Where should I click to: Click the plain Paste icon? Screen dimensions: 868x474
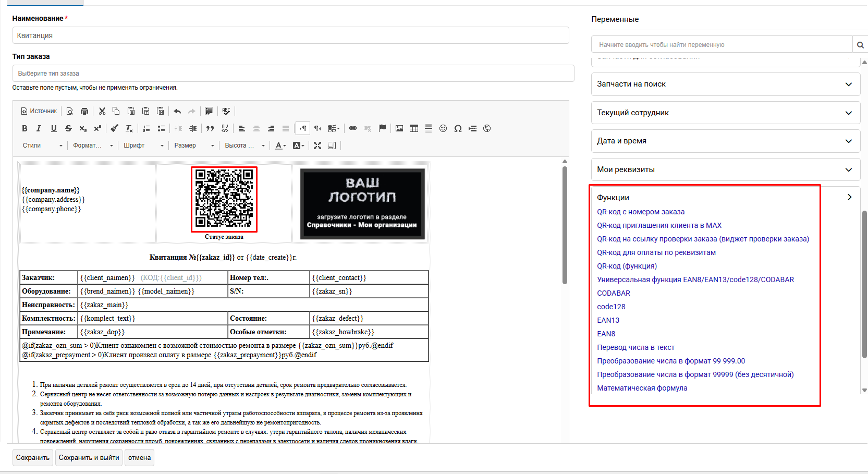(131, 111)
